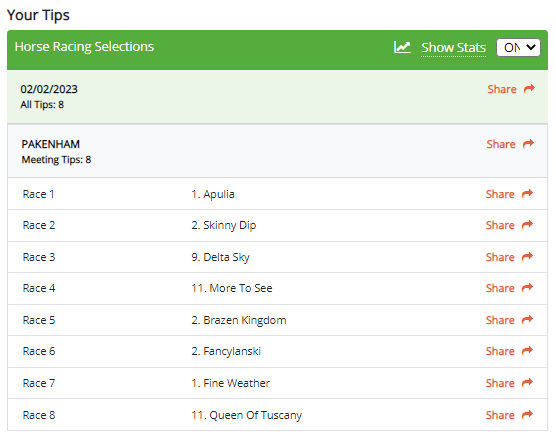Select the 9. Delta Sky selection
Viewport: 555px width, 438px height.
221,257
